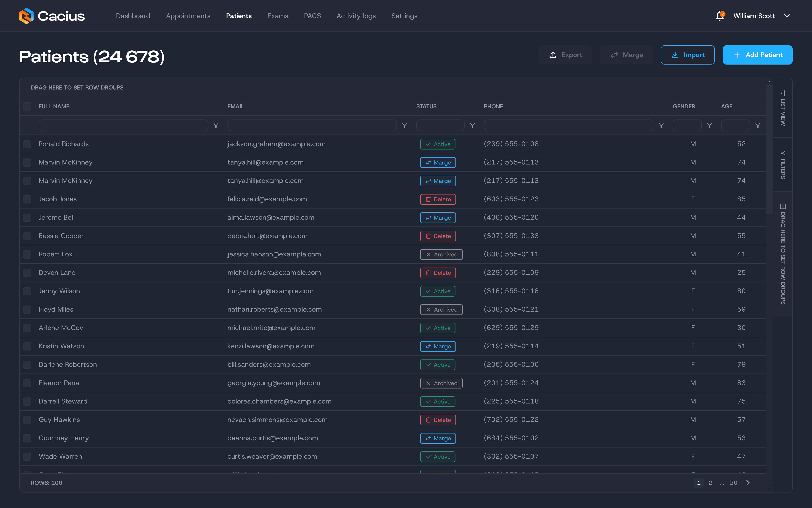The height and width of the screenshot is (508, 812).
Task: Open the notifications bell
Action: pos(720,16)
